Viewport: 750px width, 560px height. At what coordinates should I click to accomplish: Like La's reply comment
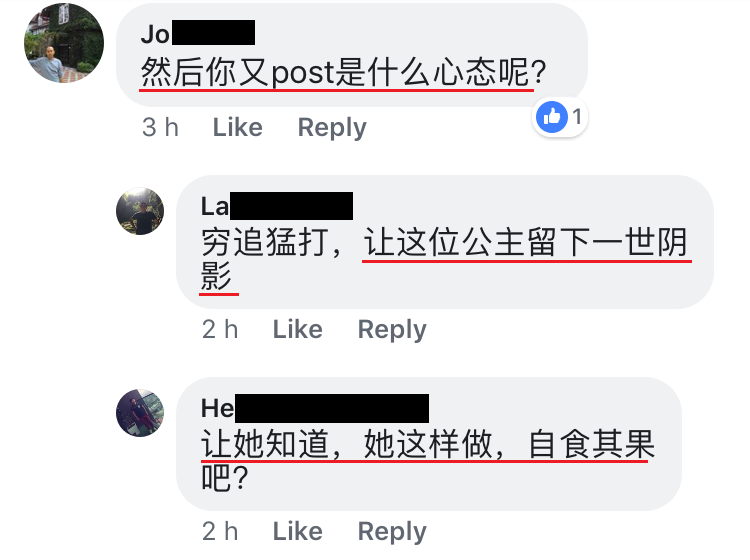(x=298, y=329)
